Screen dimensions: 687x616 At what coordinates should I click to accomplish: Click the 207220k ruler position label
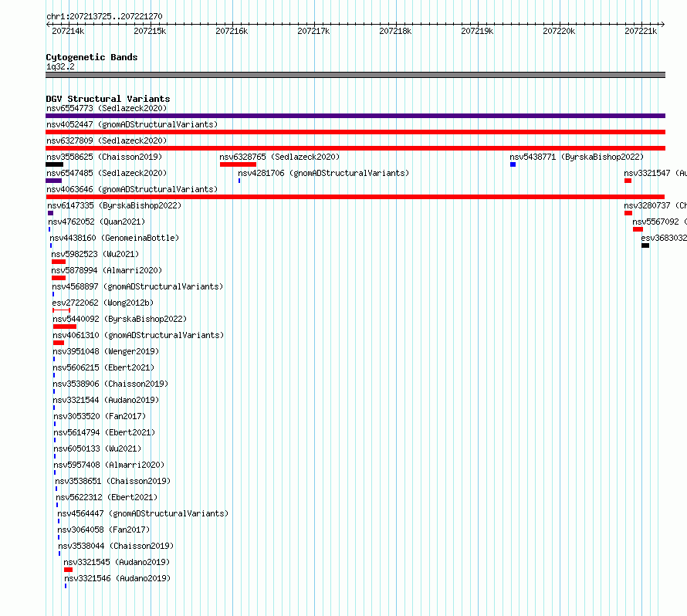559,31
